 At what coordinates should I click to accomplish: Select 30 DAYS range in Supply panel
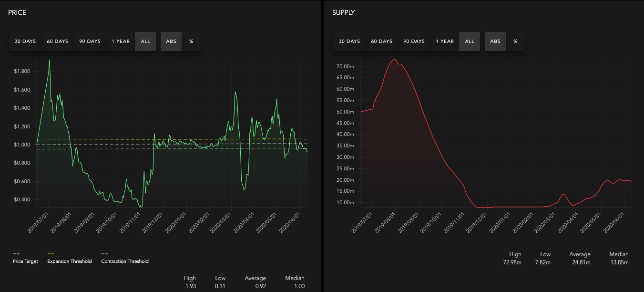[x=349, y=42]
